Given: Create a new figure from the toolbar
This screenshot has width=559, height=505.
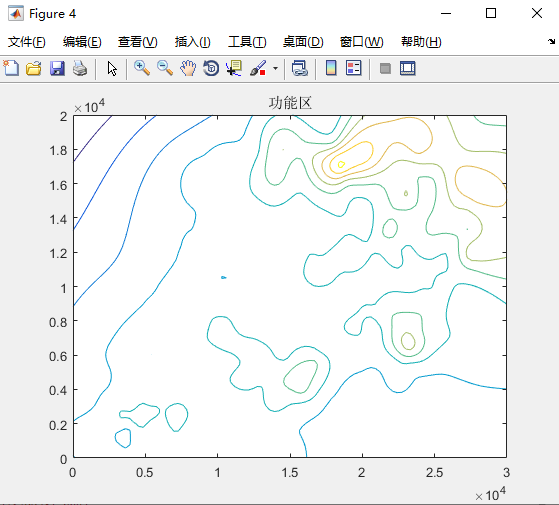Looking at the screenshot, I should pos(11,68).
